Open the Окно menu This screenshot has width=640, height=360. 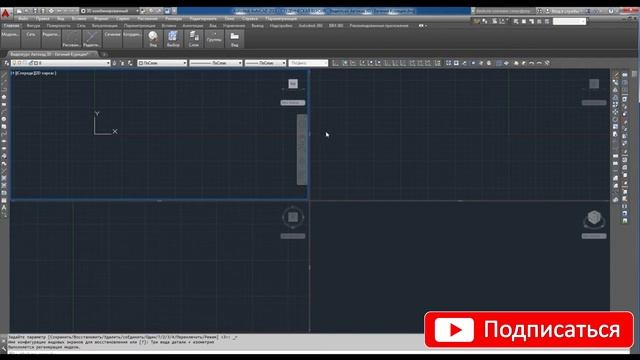229,19
